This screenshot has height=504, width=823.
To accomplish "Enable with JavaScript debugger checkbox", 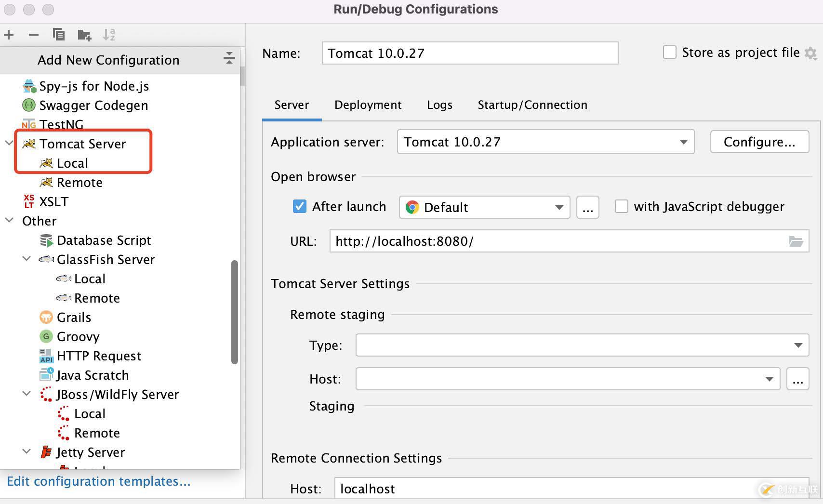I will pos(622,206).
